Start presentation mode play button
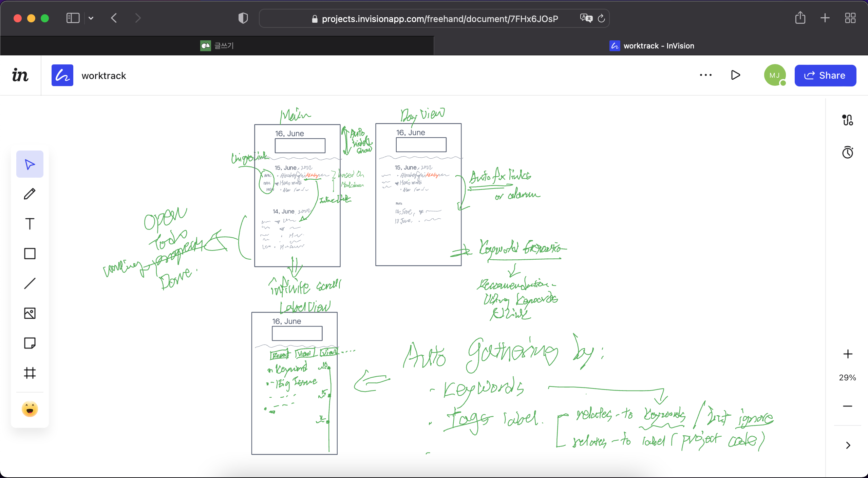Image resolution: width=868 pixels, height=478 pixels. click(x=735, y=75)
